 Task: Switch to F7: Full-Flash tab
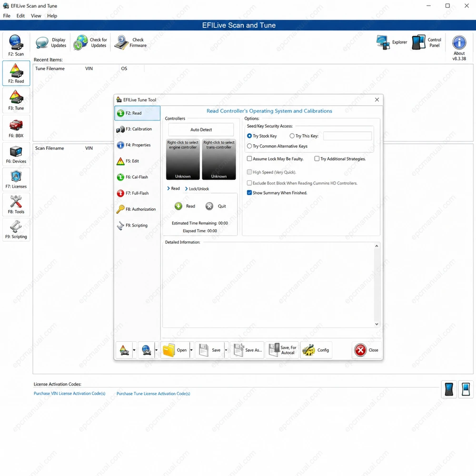(x=137, y=193)
